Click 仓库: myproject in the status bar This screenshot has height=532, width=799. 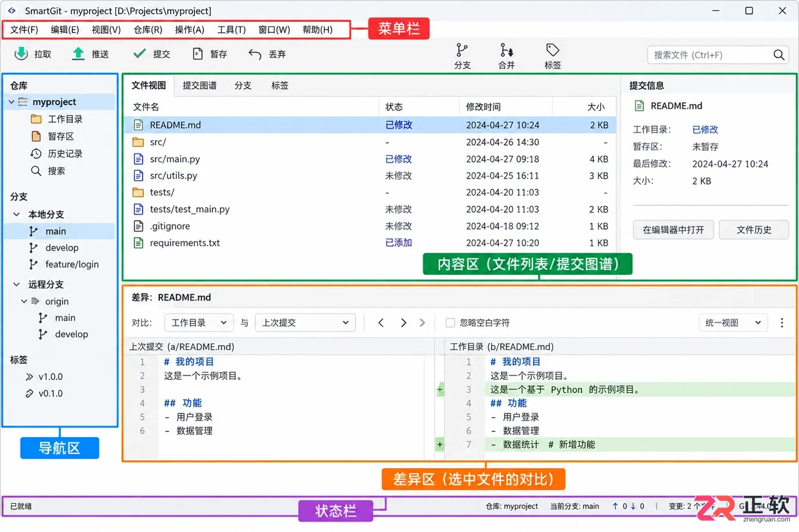pos(512,506)
